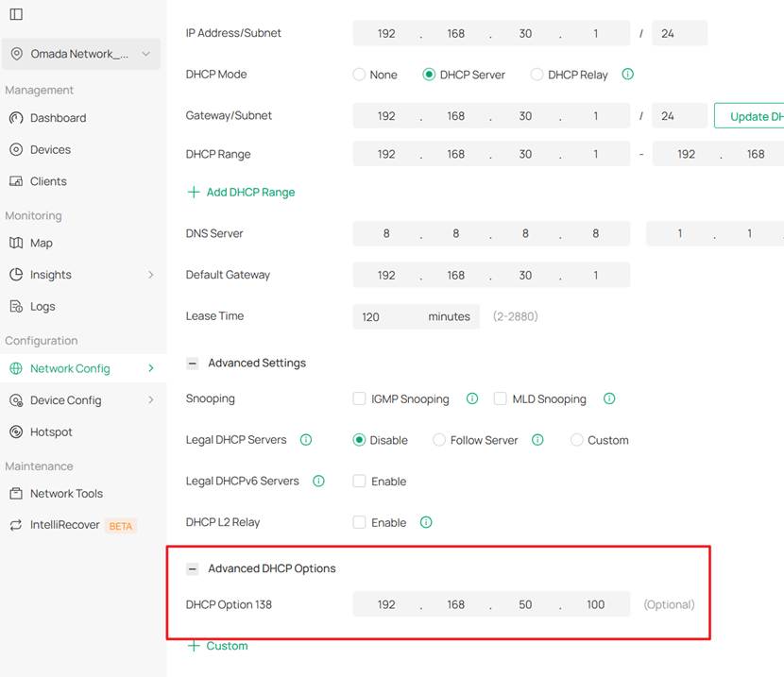
Task: Click the Insights pie chart icon
Action: [x=16, y=275]
